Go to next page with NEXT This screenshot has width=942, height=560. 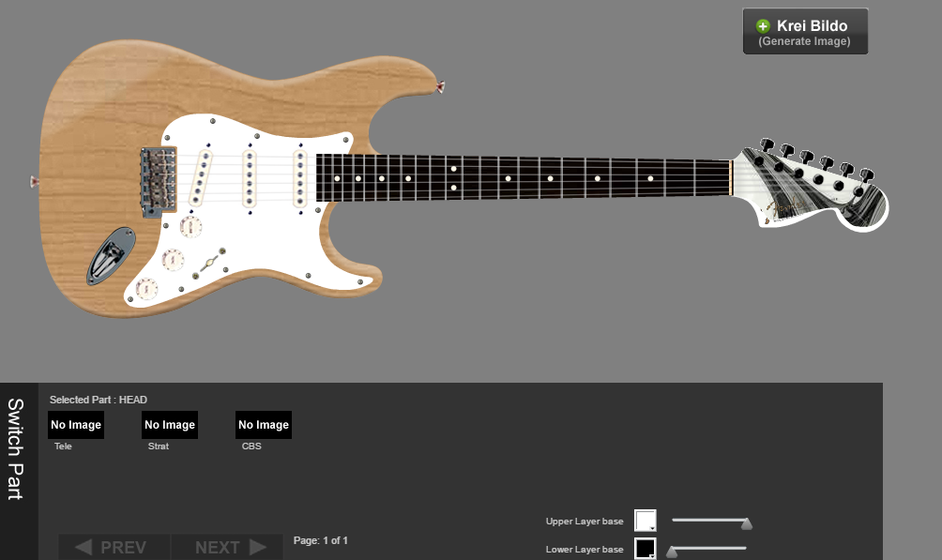pyautogui.click(x=229, y=547)
